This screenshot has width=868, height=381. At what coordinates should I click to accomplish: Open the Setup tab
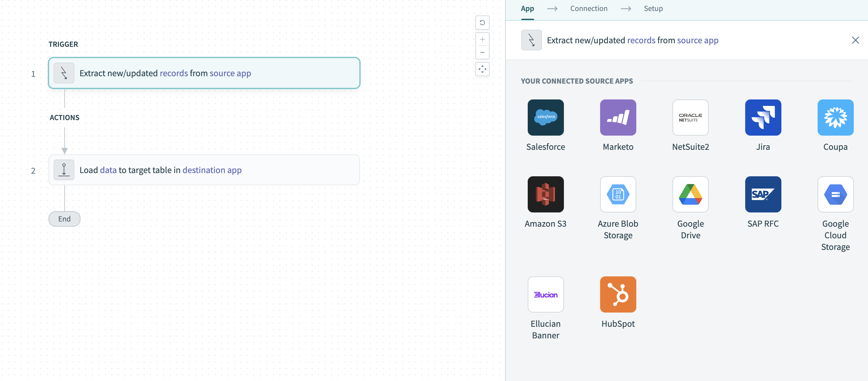[653, 8]
